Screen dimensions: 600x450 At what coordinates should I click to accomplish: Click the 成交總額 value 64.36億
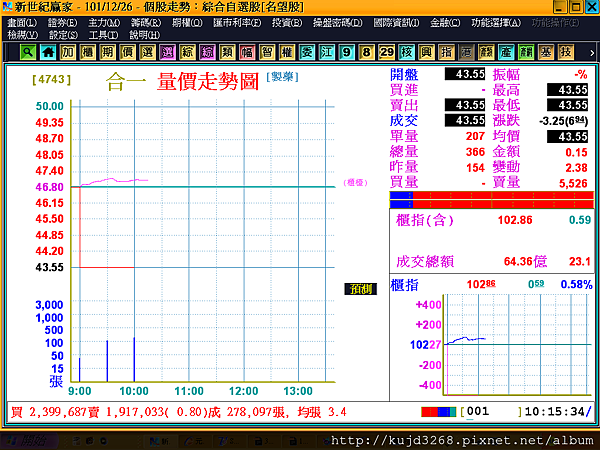[x=525, y=262]
